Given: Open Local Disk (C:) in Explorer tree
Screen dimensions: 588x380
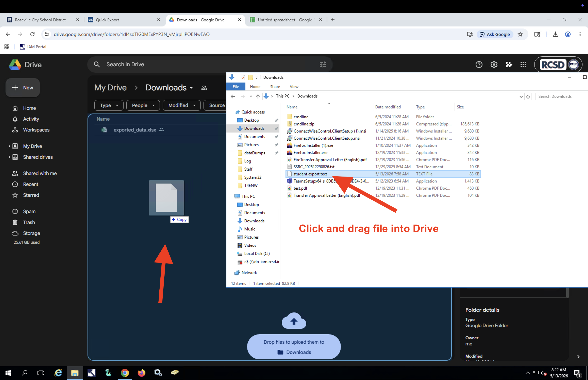Looking at the screenshot, I should coord(257,254).
